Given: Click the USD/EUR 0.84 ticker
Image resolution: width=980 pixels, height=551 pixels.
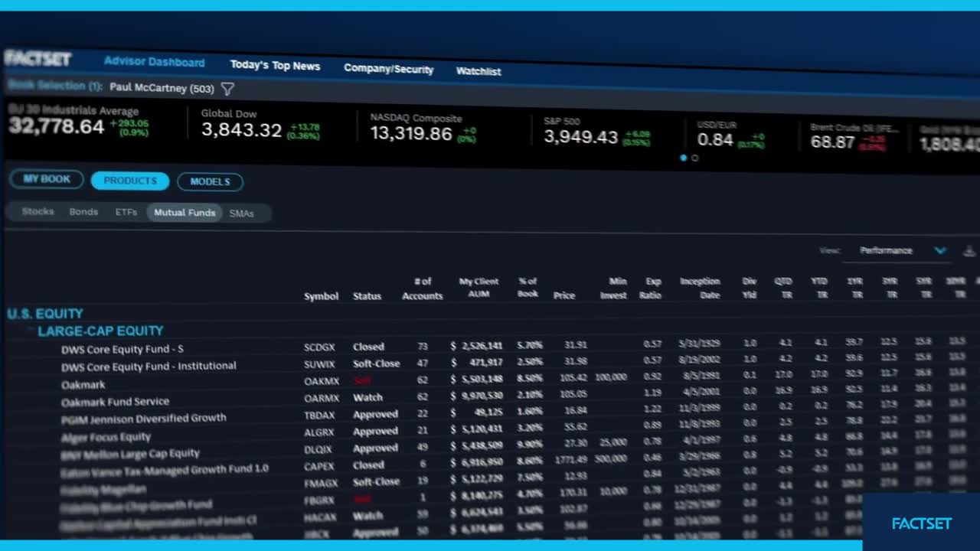Looking at the screenshot, I should click(730, 135).
